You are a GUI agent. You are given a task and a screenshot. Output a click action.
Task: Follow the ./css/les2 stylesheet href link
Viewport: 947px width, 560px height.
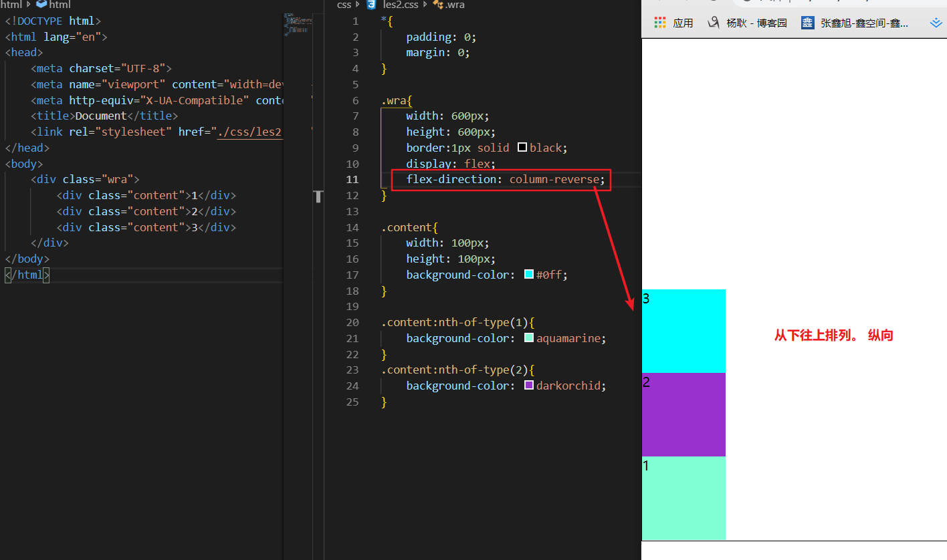click(x=249, y=132)
